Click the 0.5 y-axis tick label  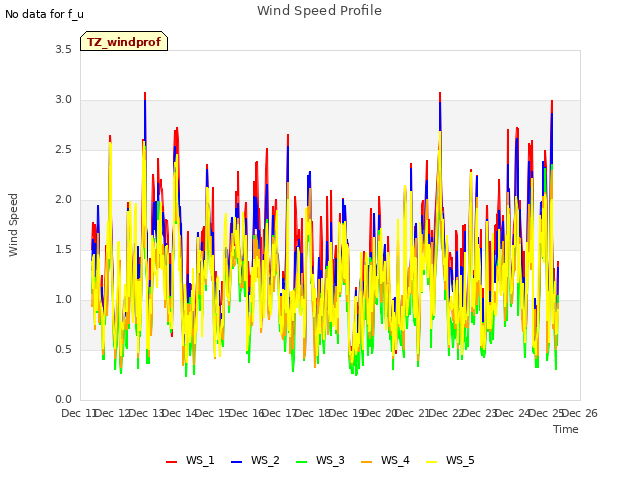[x=63, y=350]
